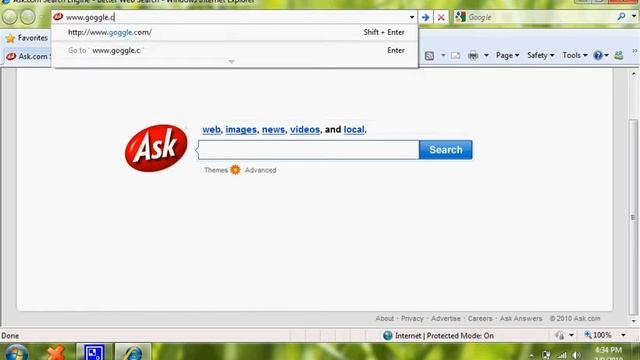Click the blue Go arrow beside address bar
This screenshot has width=640, height=360.
tap(425, 17)
